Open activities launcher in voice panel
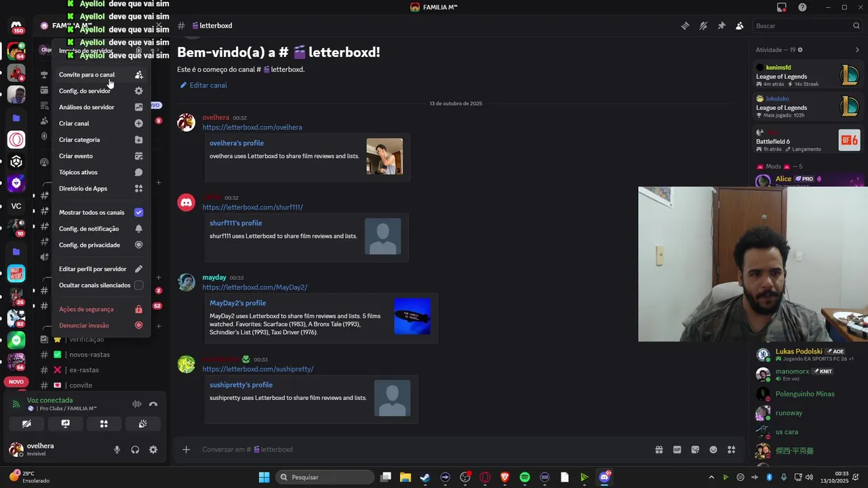Screen dimensions: 868x488 [x=104, y=424]
